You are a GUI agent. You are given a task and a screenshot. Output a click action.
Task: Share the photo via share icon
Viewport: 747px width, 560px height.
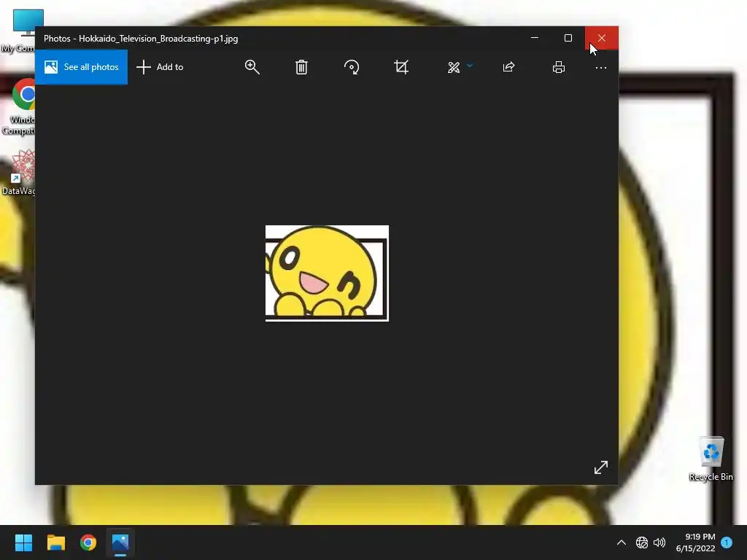coord(508,67)
